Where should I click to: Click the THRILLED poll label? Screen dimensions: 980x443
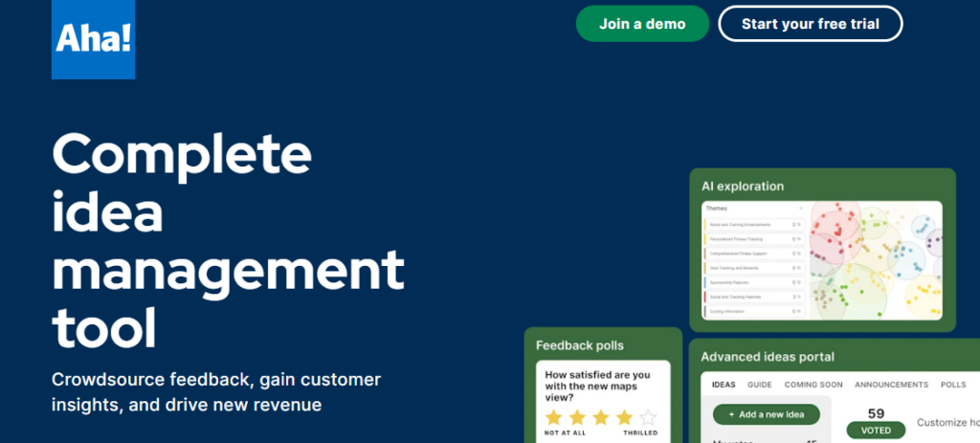click(x=640, y=433)
